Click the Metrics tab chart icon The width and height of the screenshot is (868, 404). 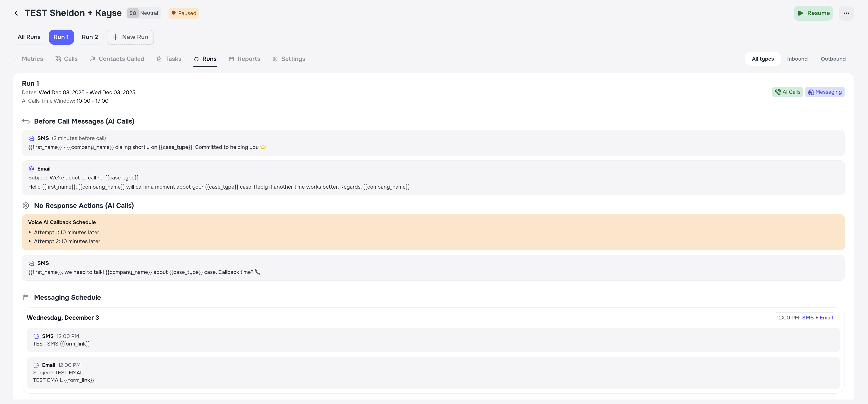tap(16, 59)
